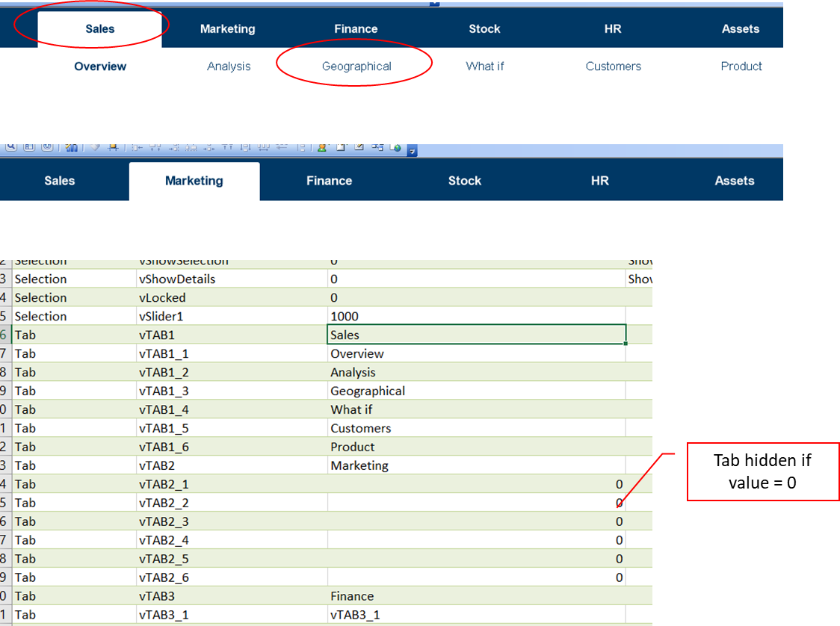This screenshot has width=840, height=626.
Task: Select the 'vTAB1_1' cell
Action: click(232, 353)
